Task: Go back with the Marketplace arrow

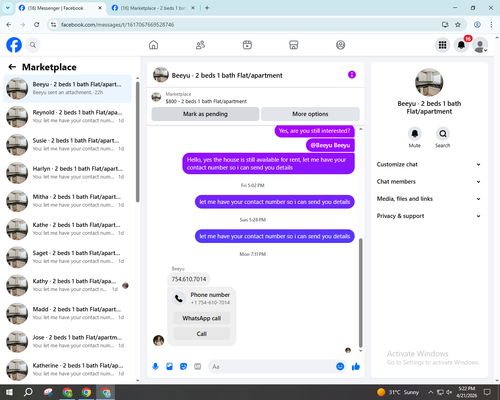Action: tap(12, 67)
